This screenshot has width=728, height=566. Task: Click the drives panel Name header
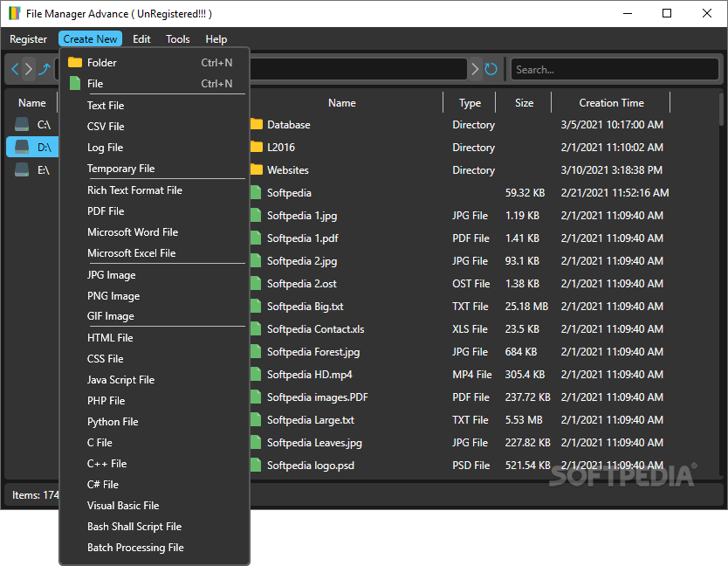click(x=32, y=103)
